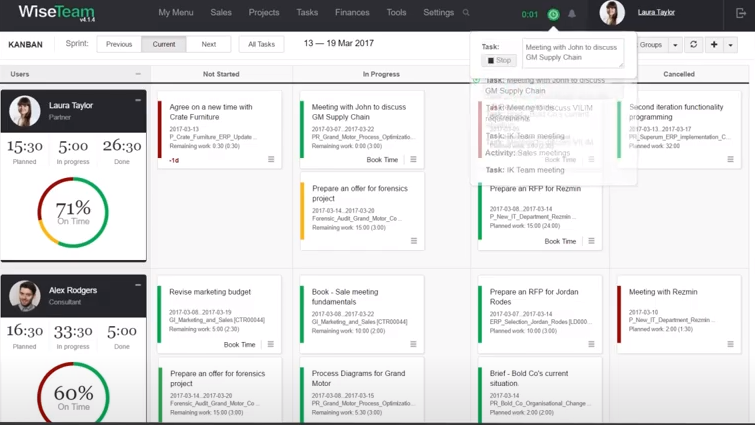The width and height of the screenshot is (755, 425).
Task: Click the Groups button
Action: click(x=651, y=45)
